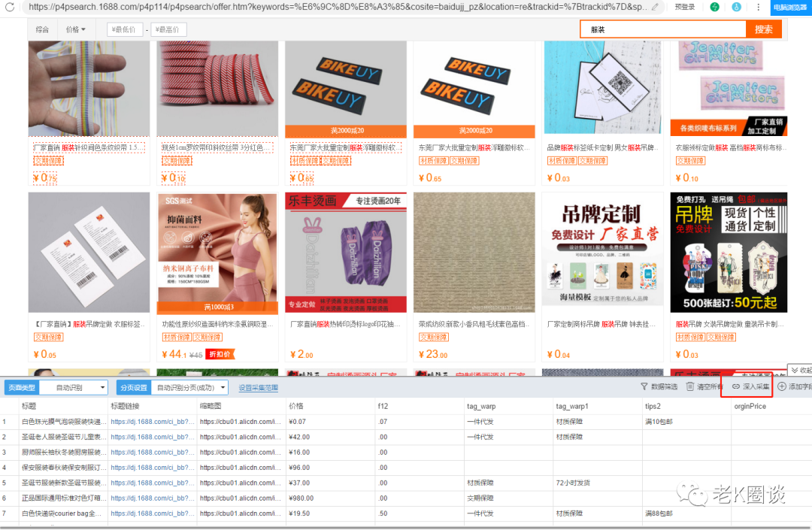Click the 标题链接 column header

coord(125,406)
